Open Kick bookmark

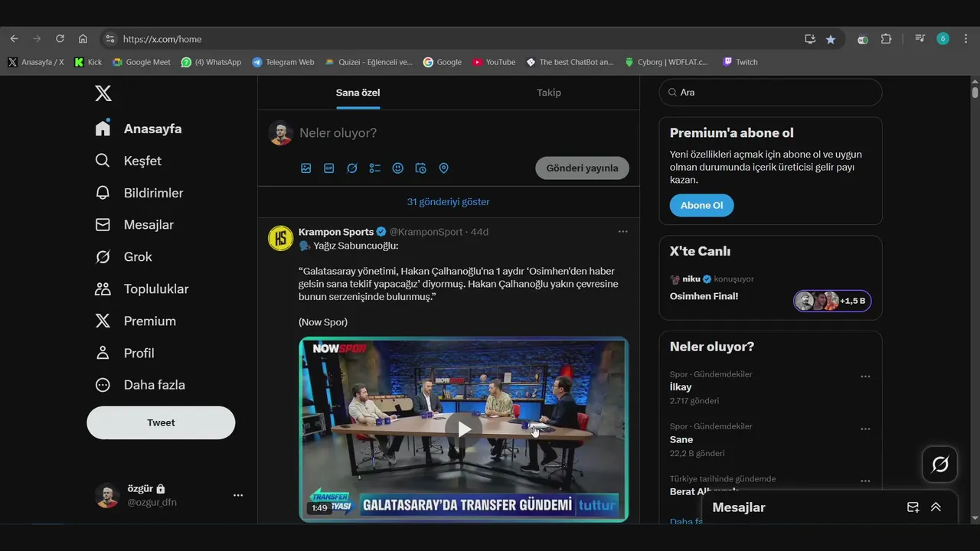(x=88, y=62)
